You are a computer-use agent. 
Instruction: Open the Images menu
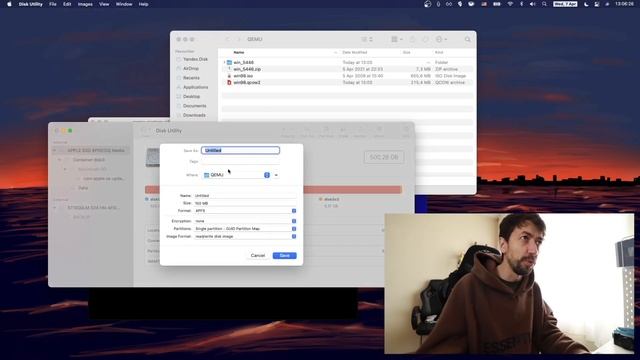85,4
